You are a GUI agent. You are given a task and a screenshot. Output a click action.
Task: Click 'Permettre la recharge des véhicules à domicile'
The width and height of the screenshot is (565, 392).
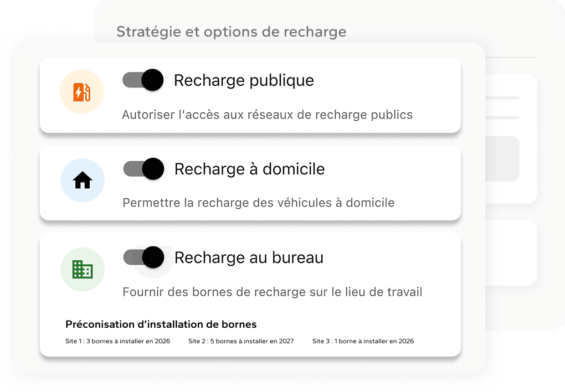click(x=258, y=203)
